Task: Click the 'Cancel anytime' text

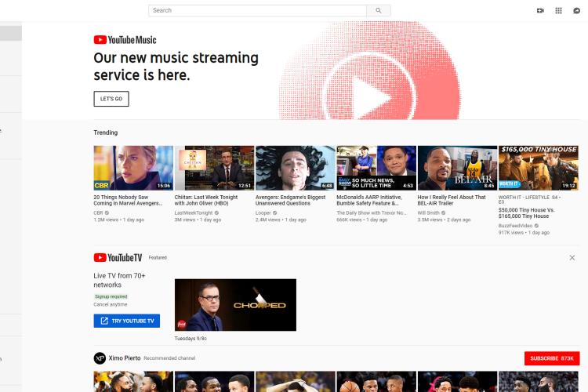Action: (x=111, y=305)
